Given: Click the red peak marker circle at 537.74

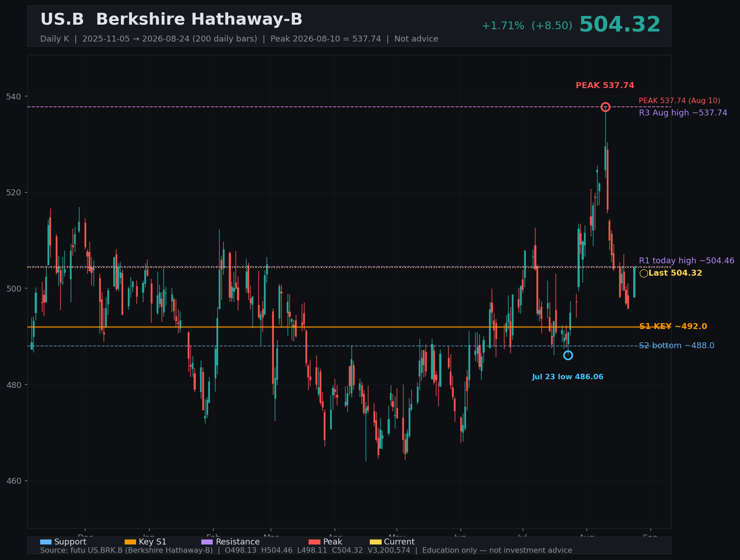Looking at the screenshot, I should [x=605, y=107].
